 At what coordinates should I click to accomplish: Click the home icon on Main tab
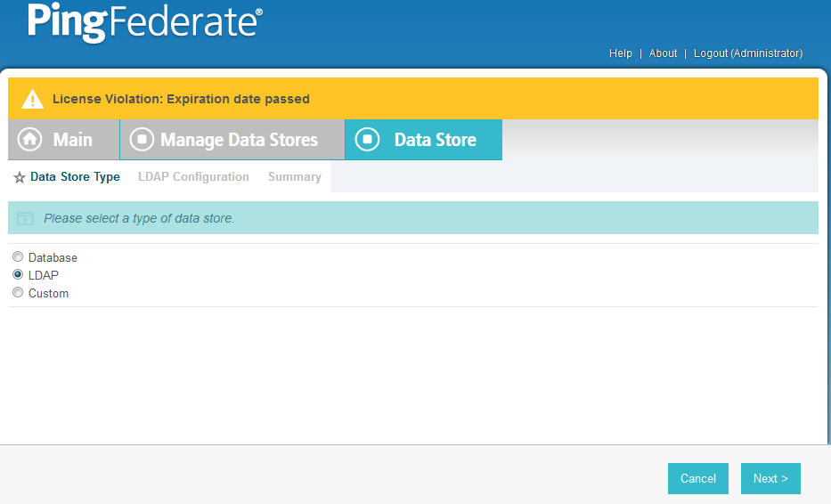tap(29, 140)
